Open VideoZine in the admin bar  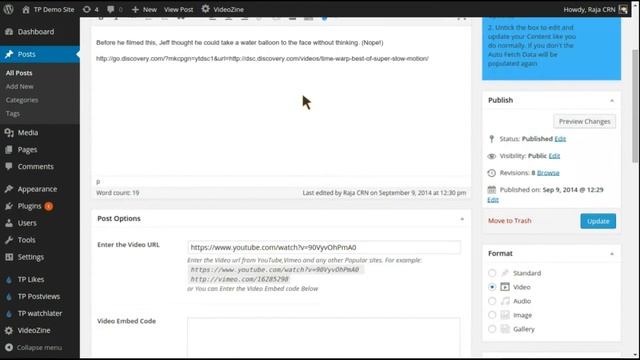pyautogui.click(x=223, y=9)
